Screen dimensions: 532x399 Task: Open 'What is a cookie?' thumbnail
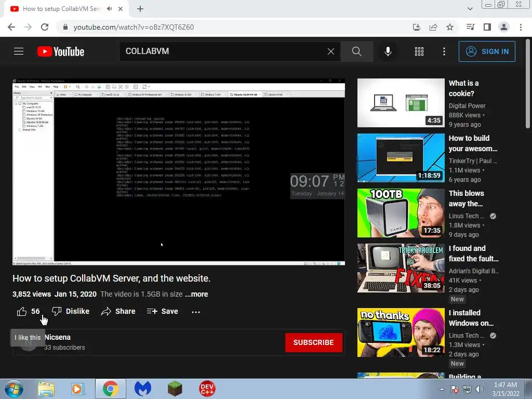pos(401,103)
